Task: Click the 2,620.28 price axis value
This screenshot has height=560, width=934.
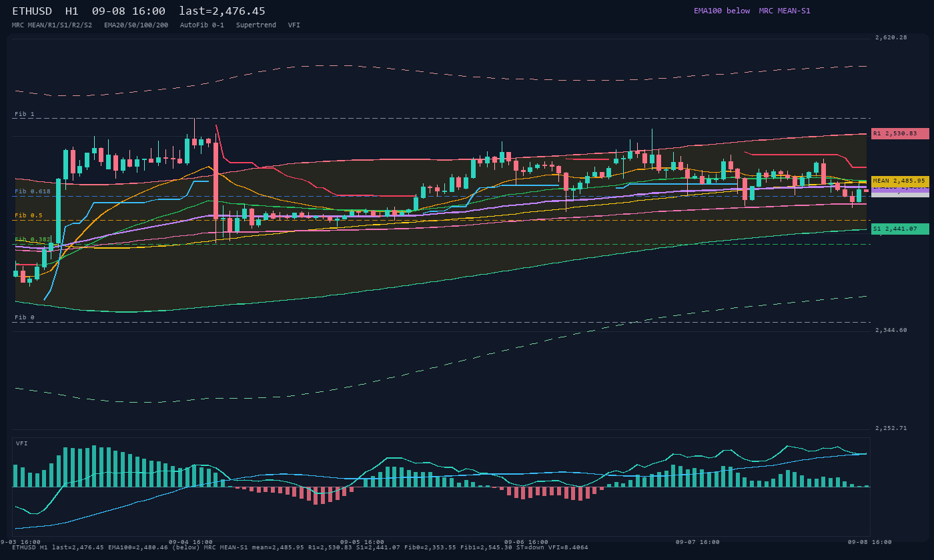Action: tap(891, 37)
